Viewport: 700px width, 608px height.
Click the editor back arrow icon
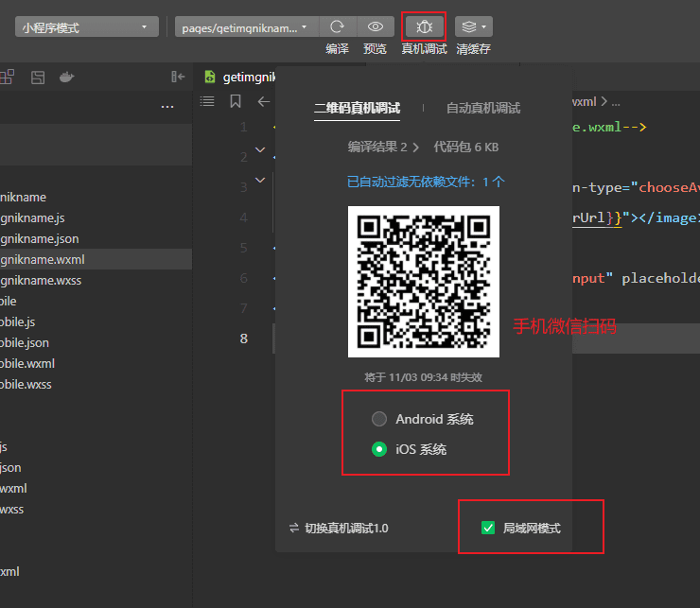pyautogui.click(x=264, y=102)
